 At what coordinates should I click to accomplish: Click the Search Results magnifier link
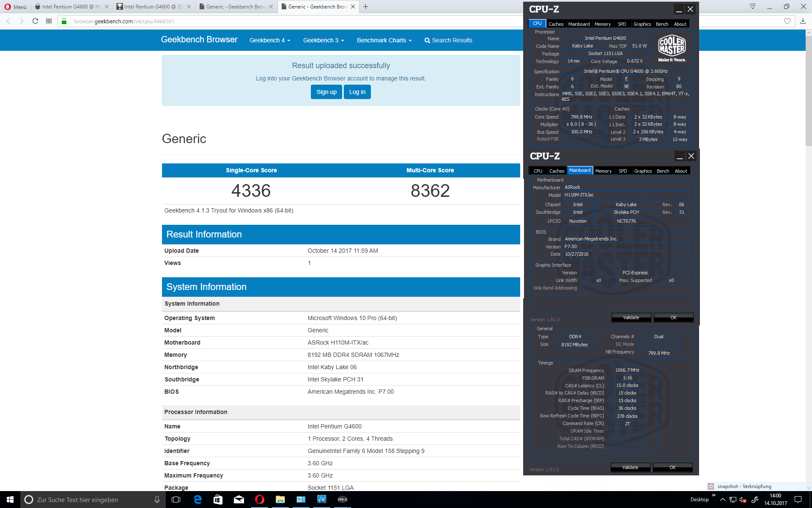coord(448,40)
